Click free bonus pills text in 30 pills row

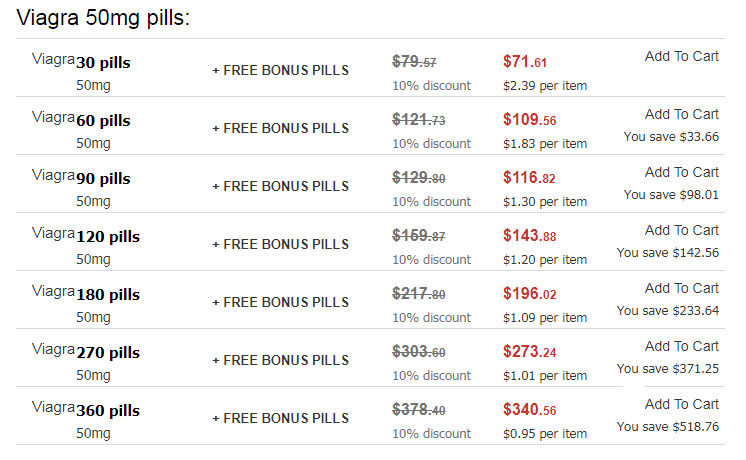[280, 70]
